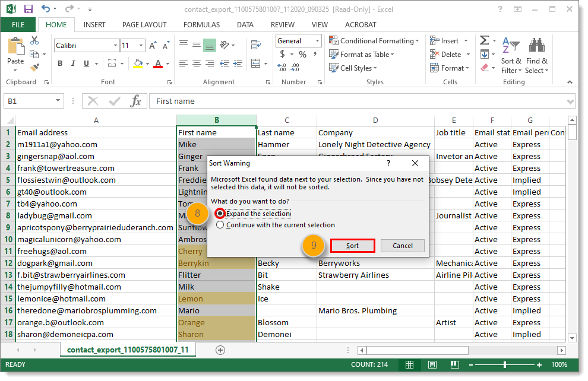
Task: Expand the formula bar chevron
Action: pyautogui.click(x=570, y=101)
